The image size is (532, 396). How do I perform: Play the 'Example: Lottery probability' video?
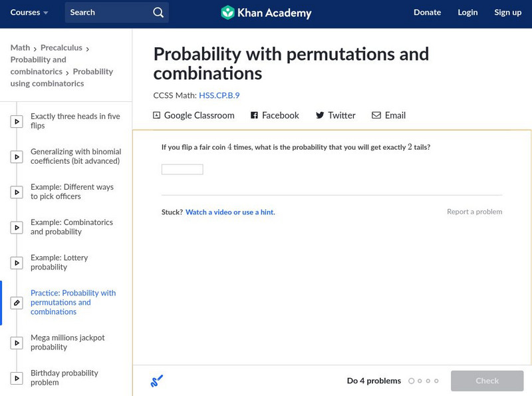[x=17, y=263]
